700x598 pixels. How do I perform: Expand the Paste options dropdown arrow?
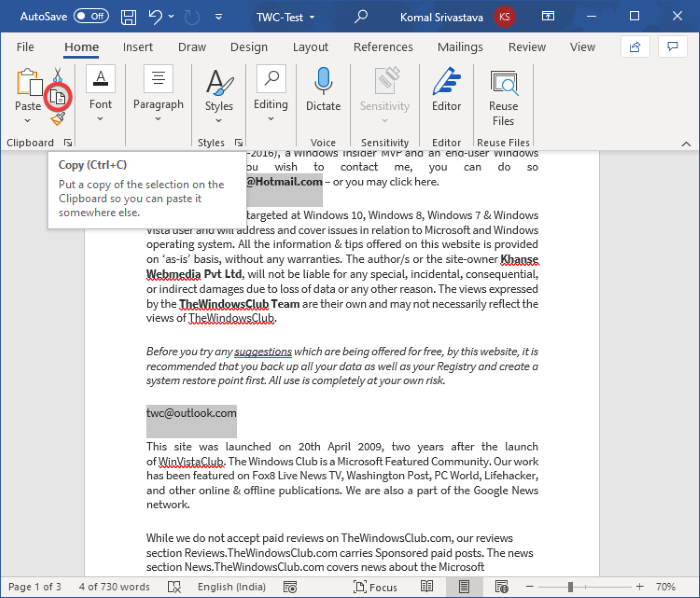28,120
